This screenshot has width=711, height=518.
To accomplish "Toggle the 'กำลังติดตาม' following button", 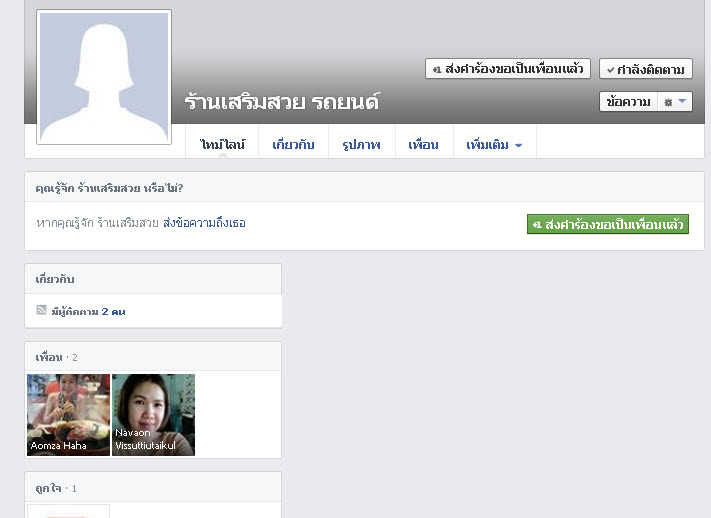I will [x=646, y=69].
